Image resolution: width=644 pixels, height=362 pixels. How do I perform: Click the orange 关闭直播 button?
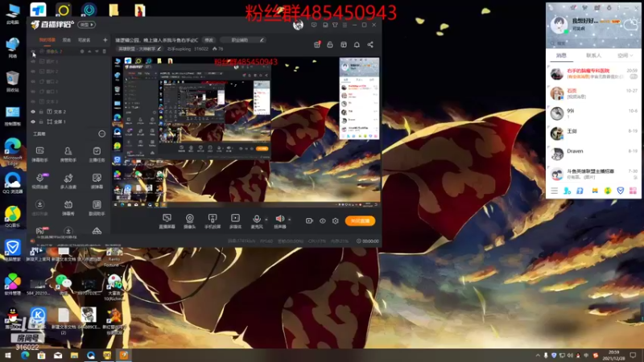(360, 220)
